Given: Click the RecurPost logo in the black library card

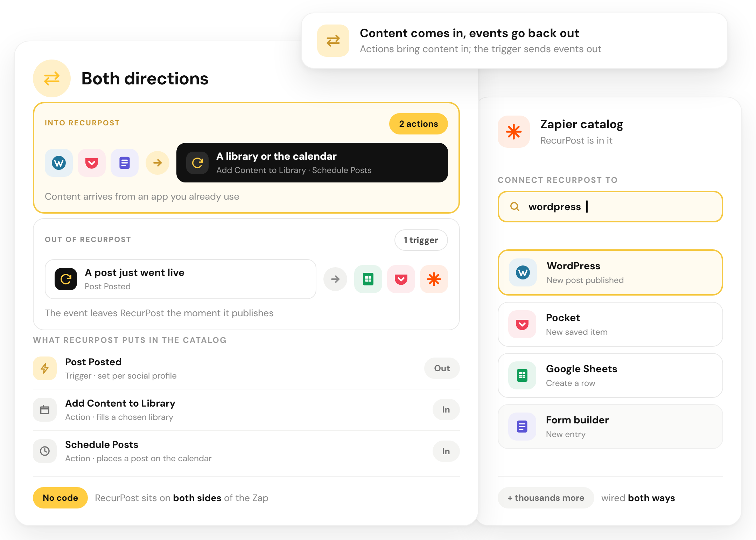Looking at the screenshot, I should click(x=197, y=163).
